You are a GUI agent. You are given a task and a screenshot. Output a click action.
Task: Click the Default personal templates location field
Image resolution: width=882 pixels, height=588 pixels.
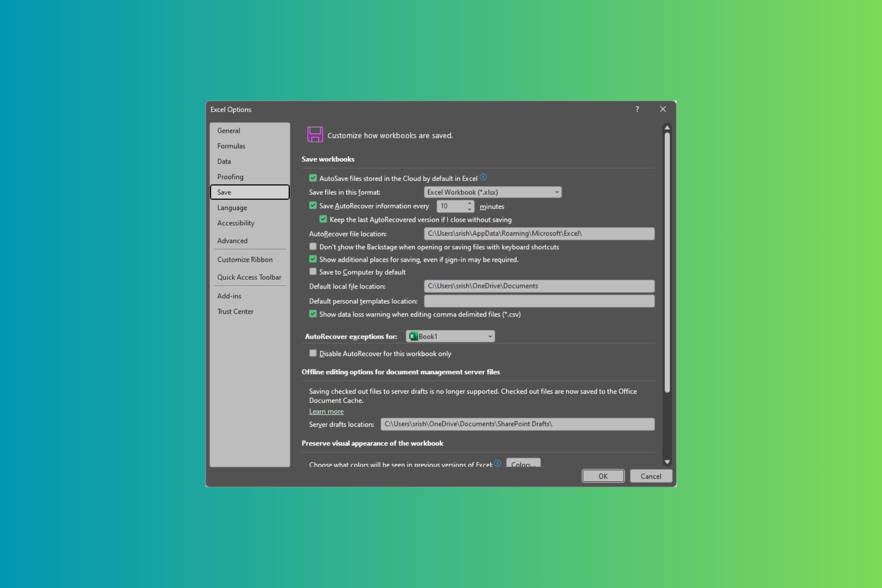tap(539, 301)
